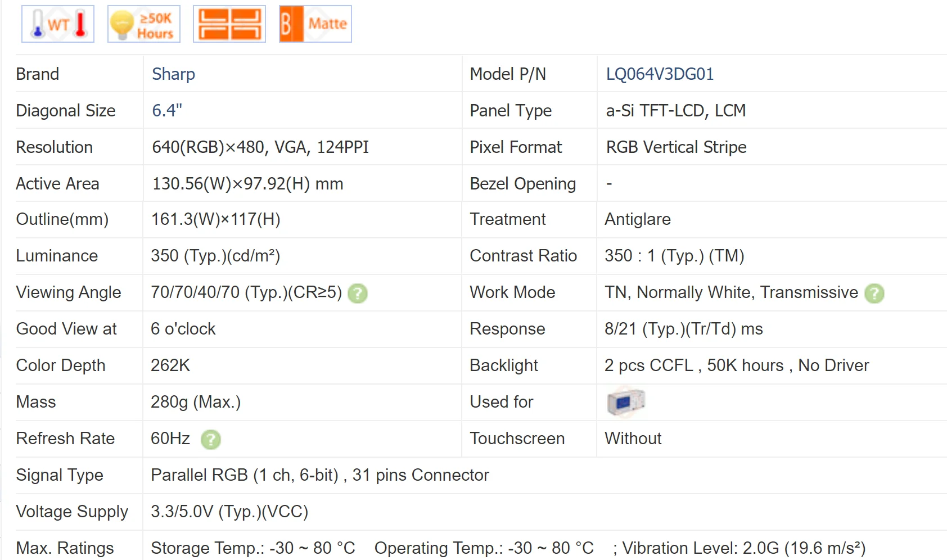The image size is (947, 560).
Task: Select the RGB Vertical Stripe pixel format text
Action: 676,147
